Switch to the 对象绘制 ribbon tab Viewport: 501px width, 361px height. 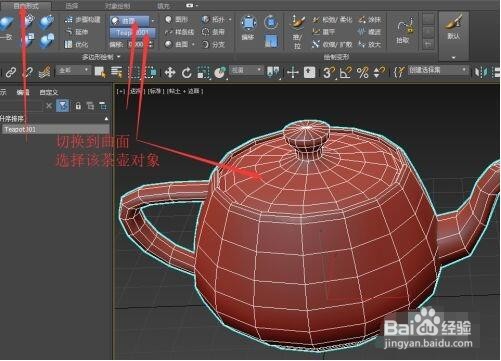(117, 6)
